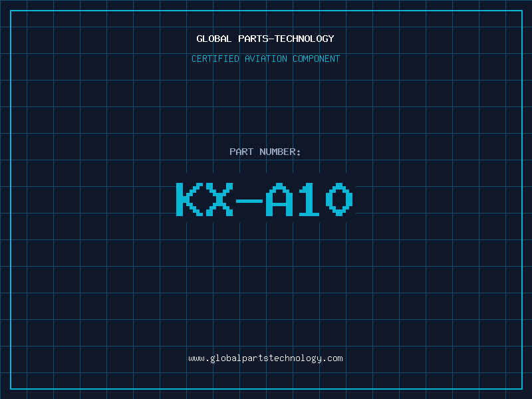Click the large letter A in KX-A10
Screen dimensions: 532x399
pyautogui.click(x=279, y=199)
